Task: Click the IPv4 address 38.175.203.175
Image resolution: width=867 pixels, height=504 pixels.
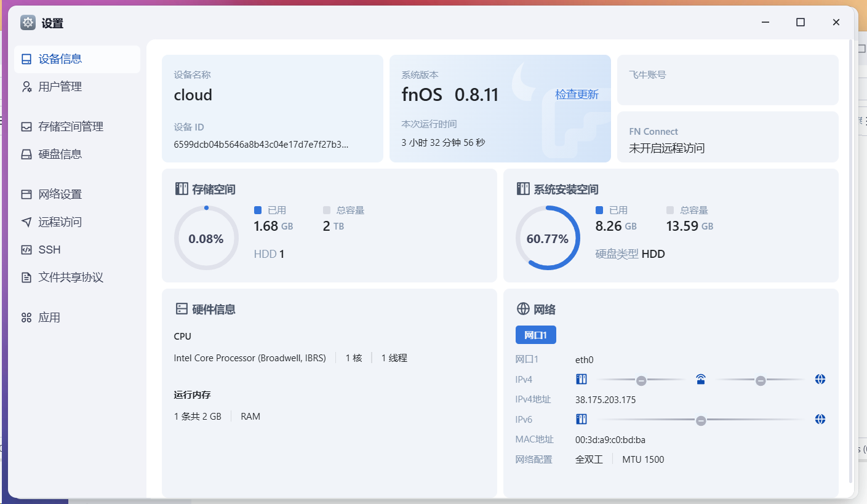Action: [605, 400]
